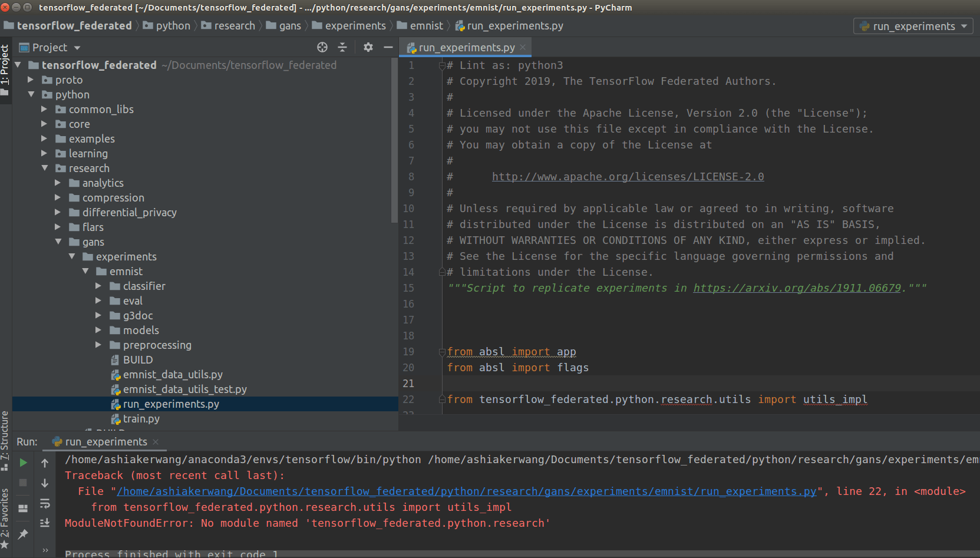Collapse the research folder arrow
The width and height of the screenshot is (980, 558).
pos(44,168)
